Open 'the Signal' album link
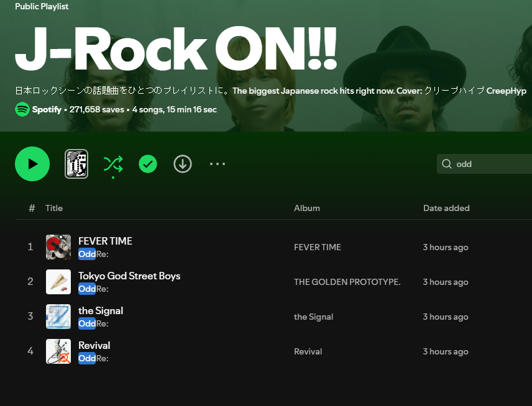This screenshot has height=406, width=532. click(313, 317)
